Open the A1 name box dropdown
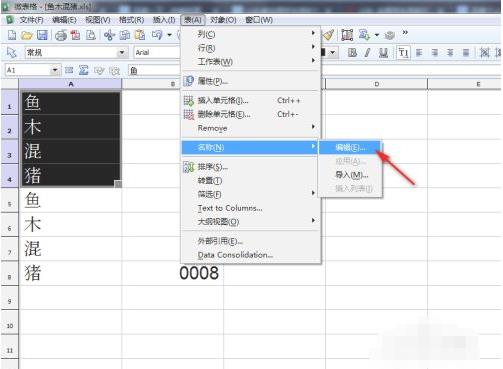This screenshot has width=503, height=369. (x=55, y=70)
